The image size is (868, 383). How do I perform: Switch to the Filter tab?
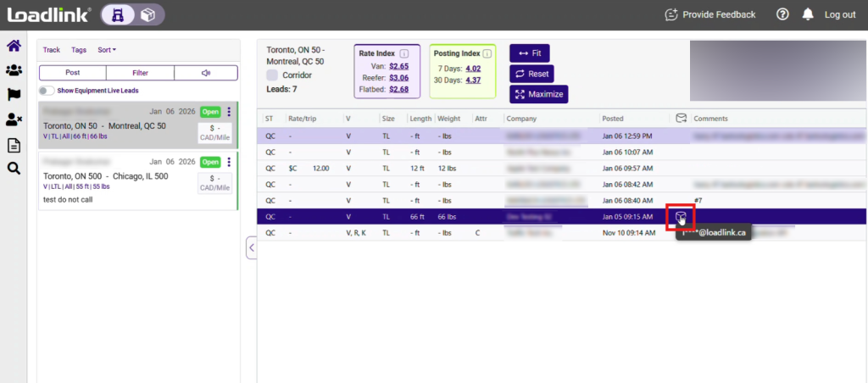tap(140, 73)
